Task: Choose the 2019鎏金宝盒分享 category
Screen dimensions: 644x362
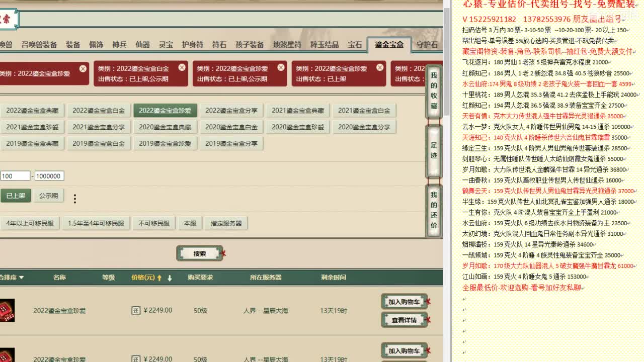Action: click(231, 143)
